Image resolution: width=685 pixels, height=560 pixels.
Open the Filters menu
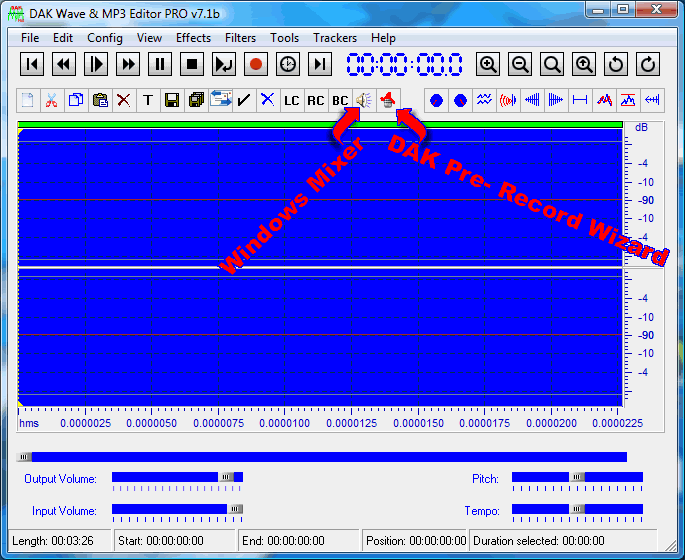[x=240, y=38]
